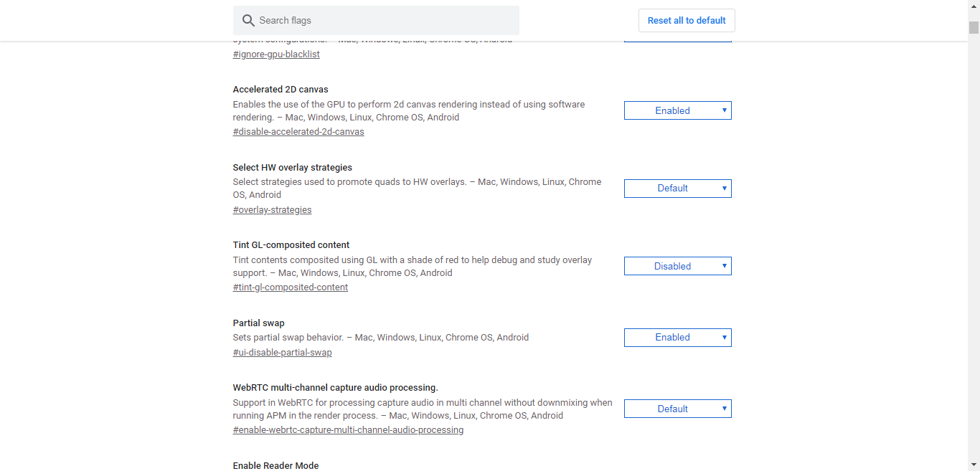980x471 pixels.
Task: Click the scrollbar up arrow
Action: [974, 6]
